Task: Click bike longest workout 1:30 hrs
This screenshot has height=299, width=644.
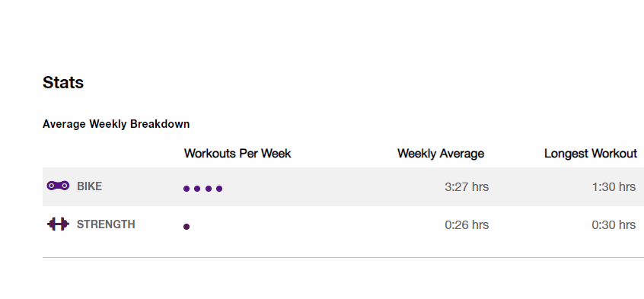Action: pos(614,187)
